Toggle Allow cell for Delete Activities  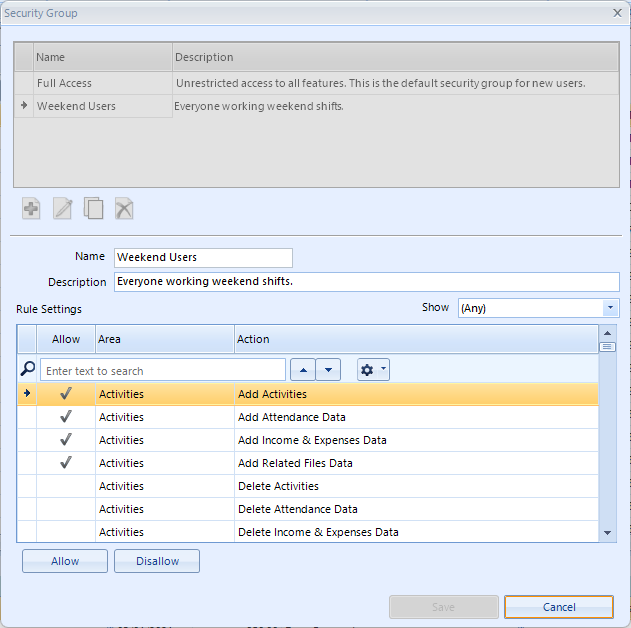pyautogui.click(x=66, y=486)
